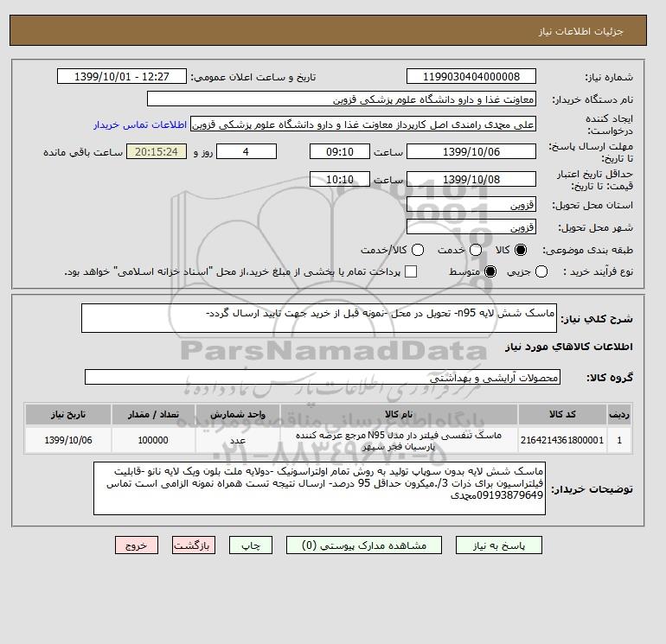This screenshot has width=666, height=644.
Task: Click the general need description text box
Action: [319, 318]
